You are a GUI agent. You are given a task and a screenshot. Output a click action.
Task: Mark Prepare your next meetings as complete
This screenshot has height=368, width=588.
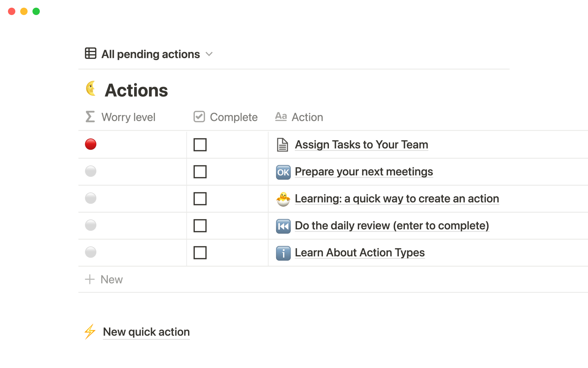(200, 172)
